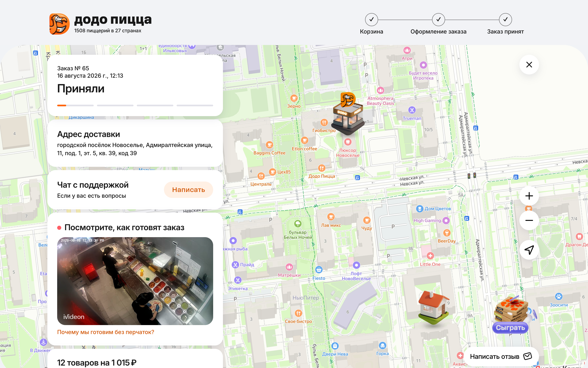Click the Драгон dental pin
Viewport: 588px width, 368px height.
579,236
